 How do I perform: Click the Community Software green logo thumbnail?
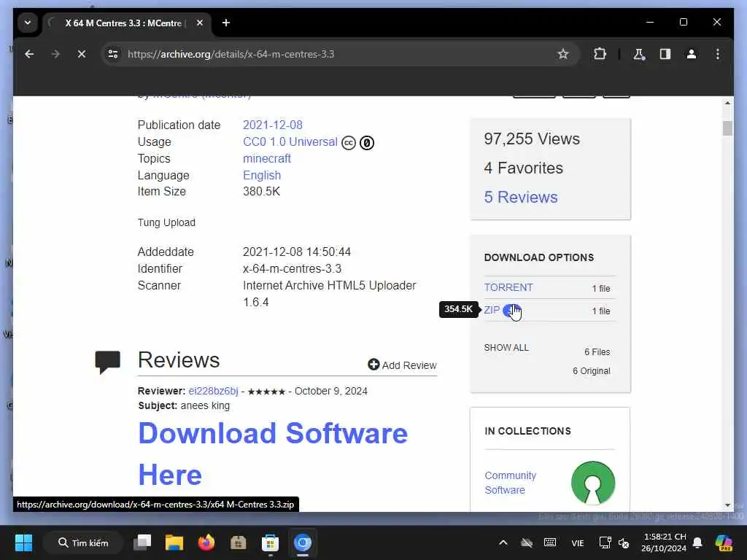[593, 483]
